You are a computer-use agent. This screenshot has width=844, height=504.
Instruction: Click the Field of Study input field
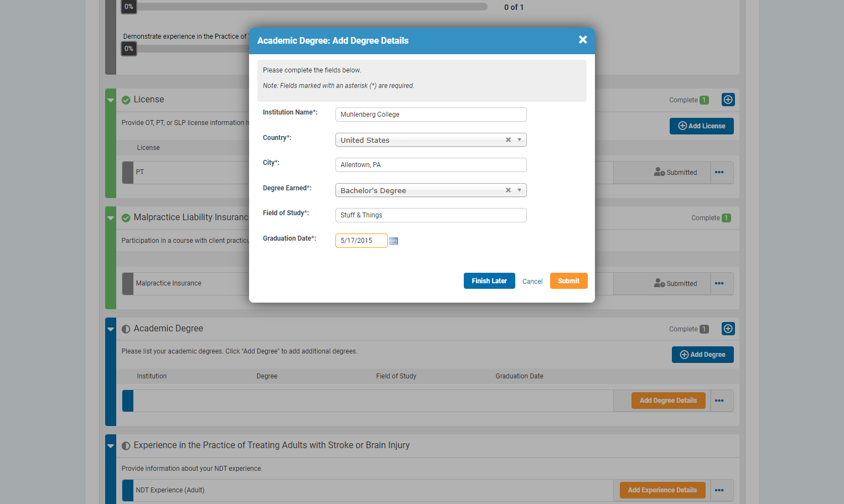431,215
